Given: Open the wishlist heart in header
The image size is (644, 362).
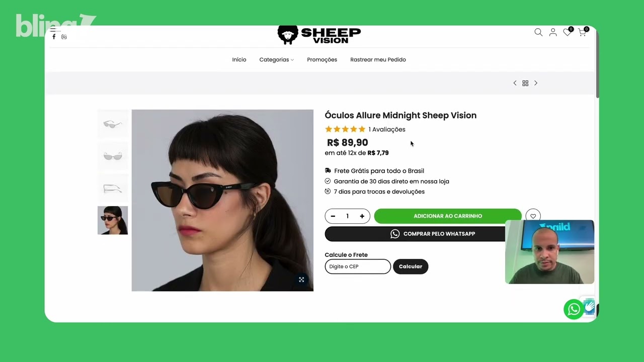Looking at the screenshot, I should point(567,33).
